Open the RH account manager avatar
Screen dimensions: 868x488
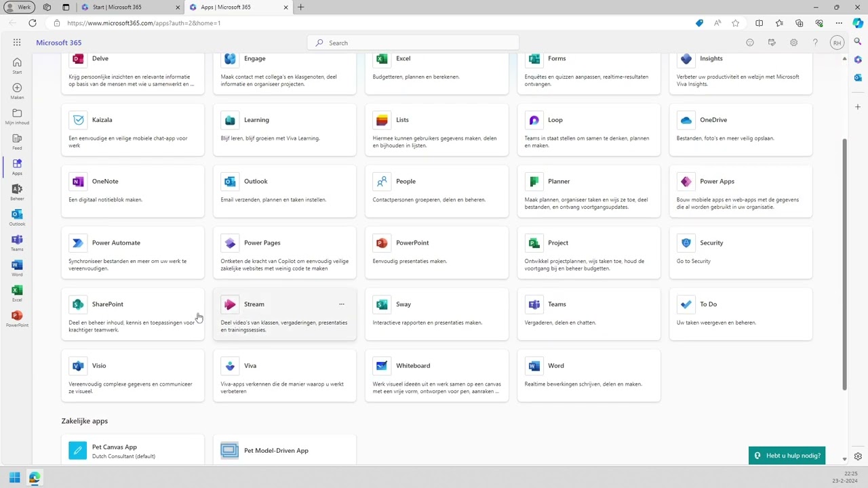click(x=837, y=43)
